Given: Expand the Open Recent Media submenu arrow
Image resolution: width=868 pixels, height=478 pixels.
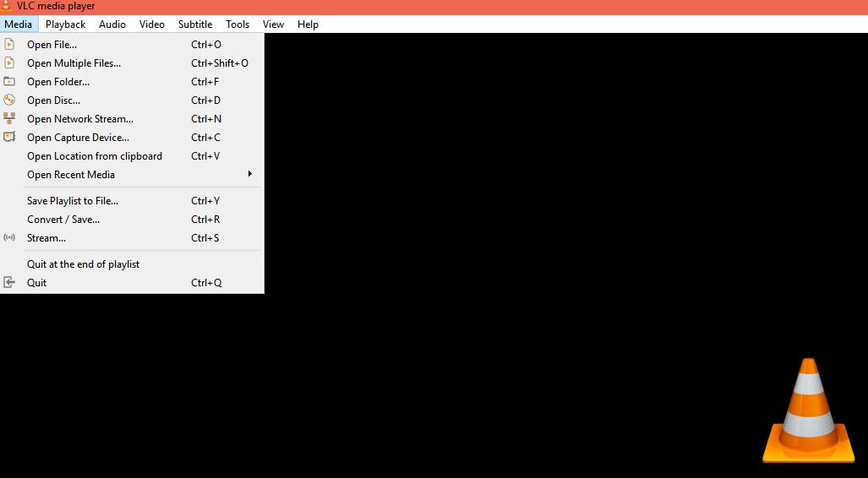Looking at the screenshot, I should coord(249,174).
